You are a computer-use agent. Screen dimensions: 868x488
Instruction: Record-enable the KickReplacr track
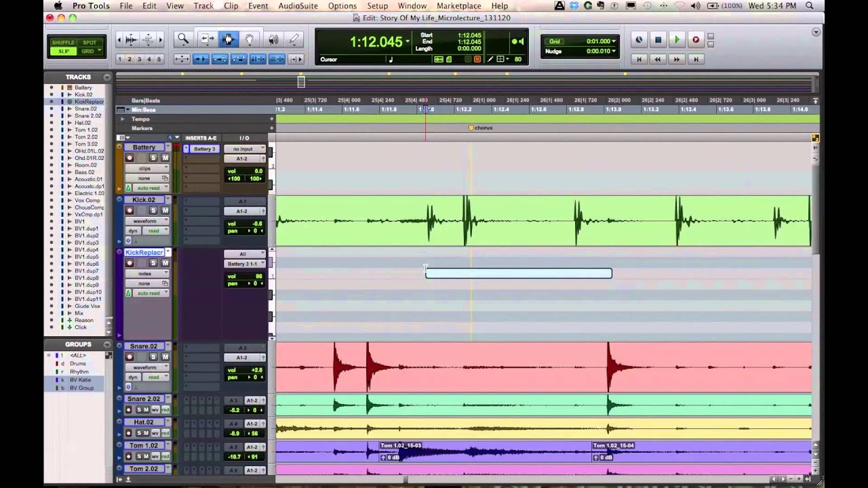pos(130,263)
